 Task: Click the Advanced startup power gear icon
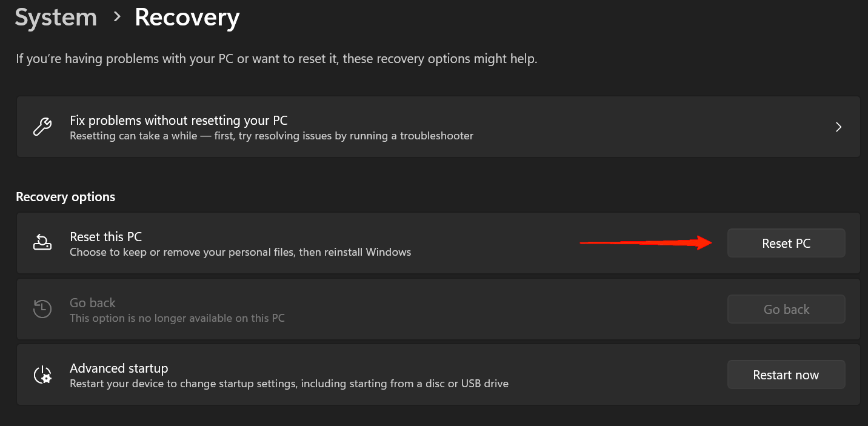point(42,375)
